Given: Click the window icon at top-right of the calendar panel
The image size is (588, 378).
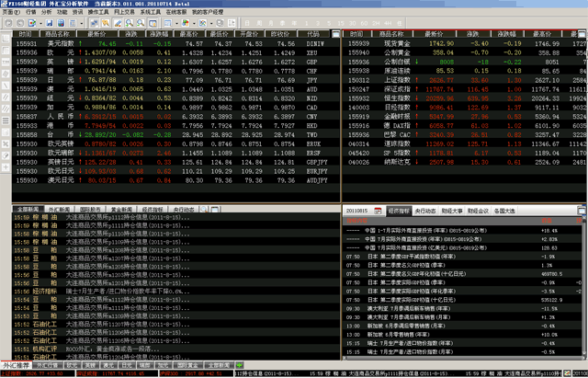Looking at the screenshot, I should pos(582,211).
